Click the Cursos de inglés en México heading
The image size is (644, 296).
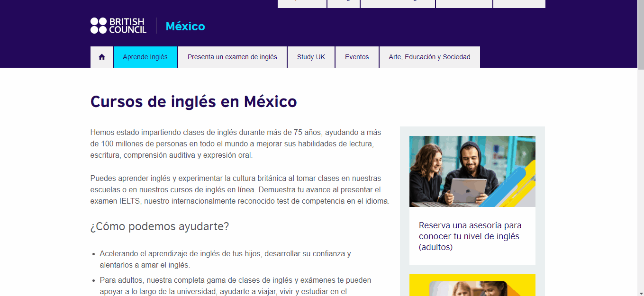click(193, 101)
